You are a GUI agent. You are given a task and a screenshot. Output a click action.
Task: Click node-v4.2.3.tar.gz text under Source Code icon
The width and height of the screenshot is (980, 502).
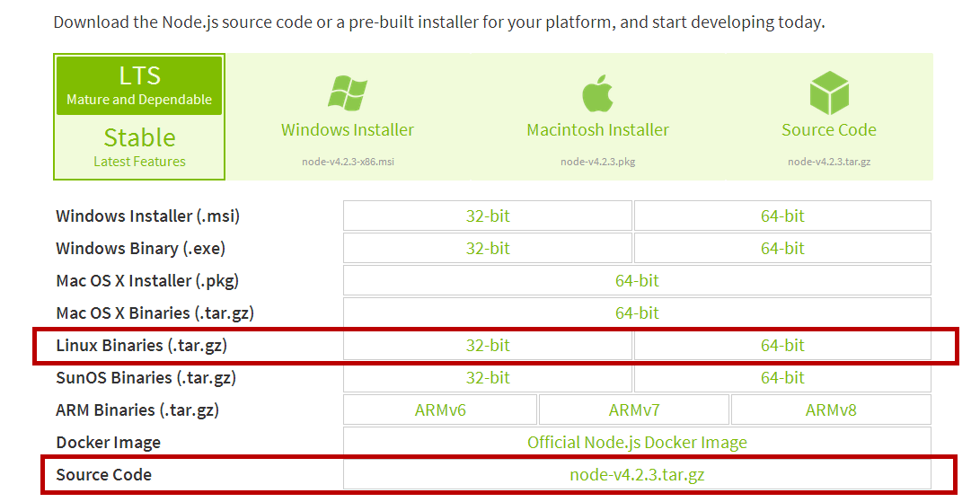click(x=829, y=162)
